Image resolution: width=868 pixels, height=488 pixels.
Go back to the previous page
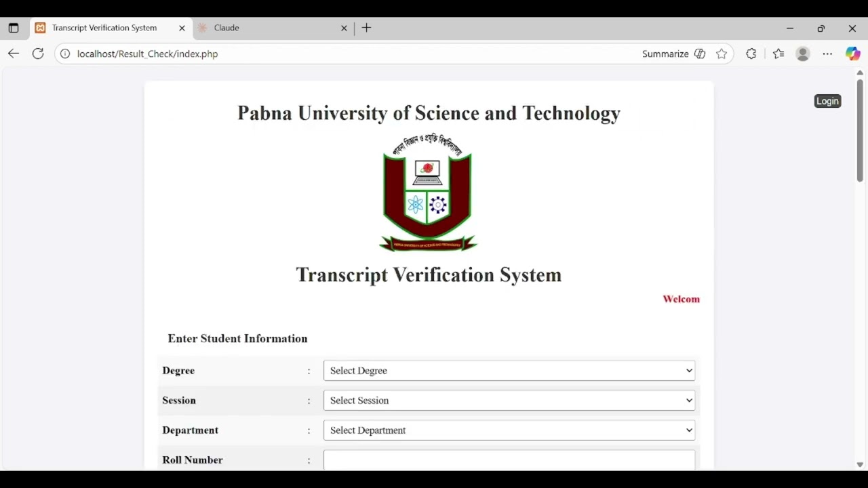pos(14,54)
